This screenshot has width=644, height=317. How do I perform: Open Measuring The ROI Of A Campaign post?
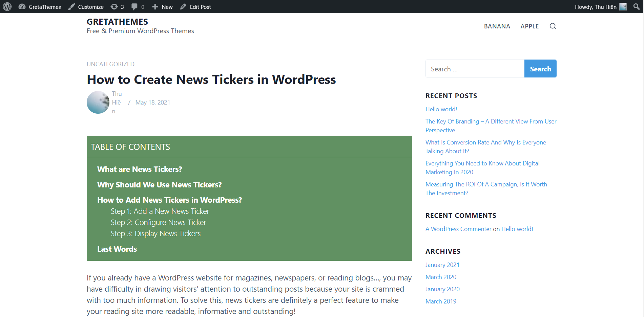[x=486, y=188]
